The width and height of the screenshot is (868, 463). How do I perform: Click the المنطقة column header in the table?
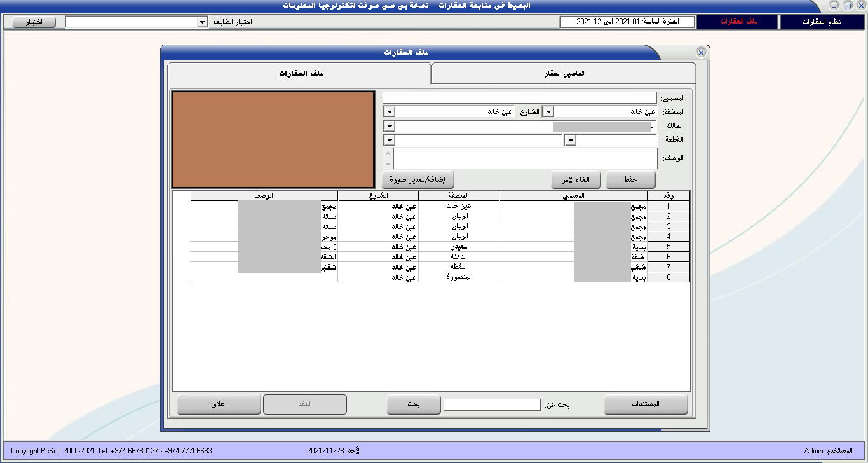click(458, 196)
